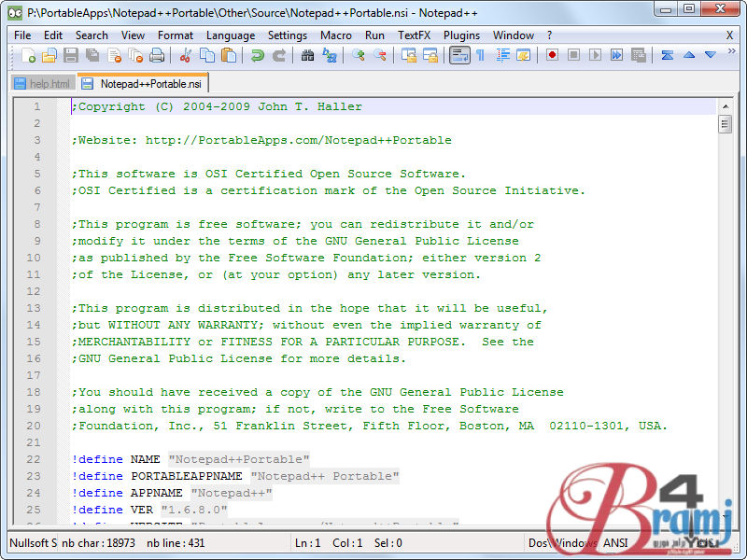747x560 pixels.
Task: Start macro recording with record icon
Action: (x=552, y=56)
